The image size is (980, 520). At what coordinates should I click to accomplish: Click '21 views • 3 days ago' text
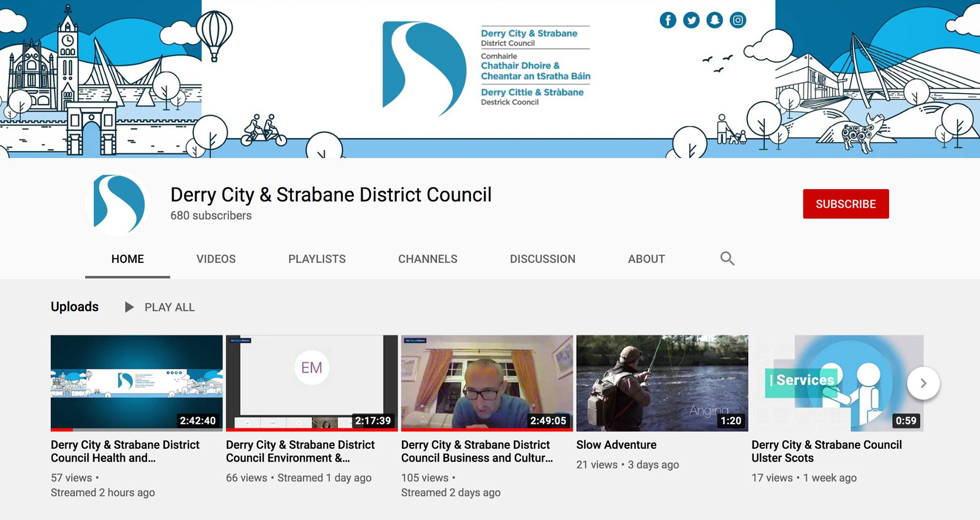pyautogui.click(x=627, y=464)
